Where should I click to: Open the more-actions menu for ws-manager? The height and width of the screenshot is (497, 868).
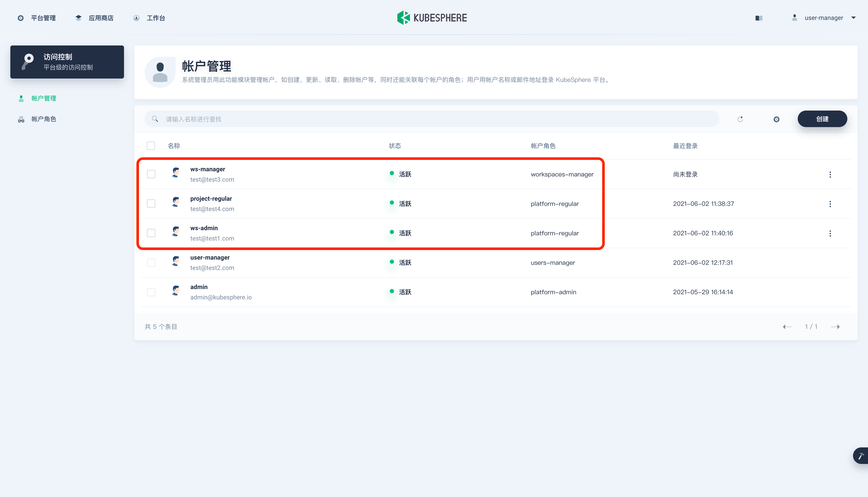[830, 174]
